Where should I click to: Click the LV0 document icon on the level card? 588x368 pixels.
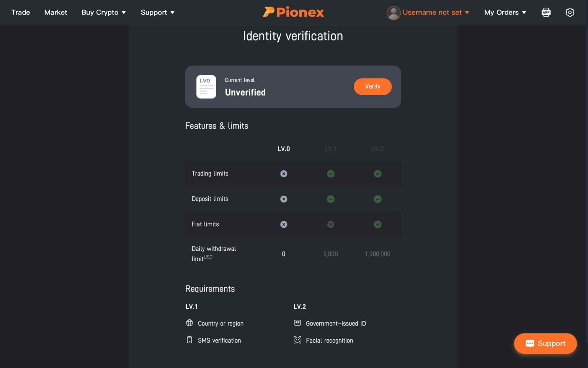click(x=206, y=87)
